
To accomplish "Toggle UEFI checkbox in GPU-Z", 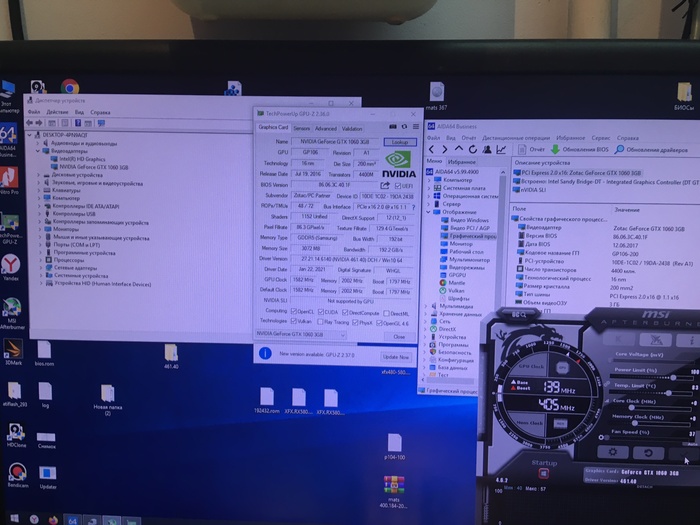I will [x=397, y=186].
